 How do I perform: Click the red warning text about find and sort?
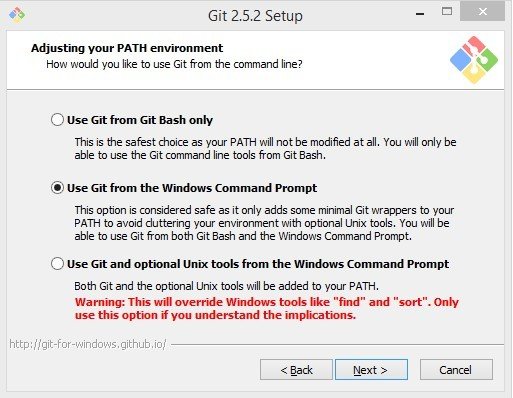pyautogui.click(x=267, y=308)
